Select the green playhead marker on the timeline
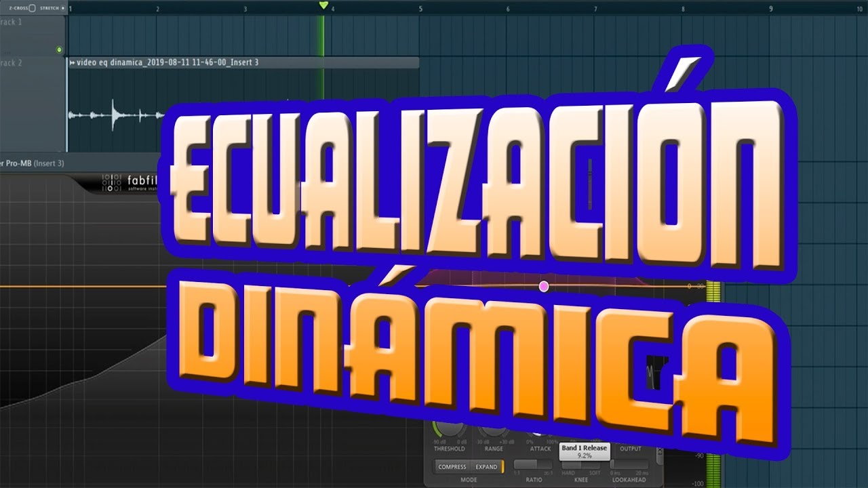868x488 pixels. coord(323,5)
